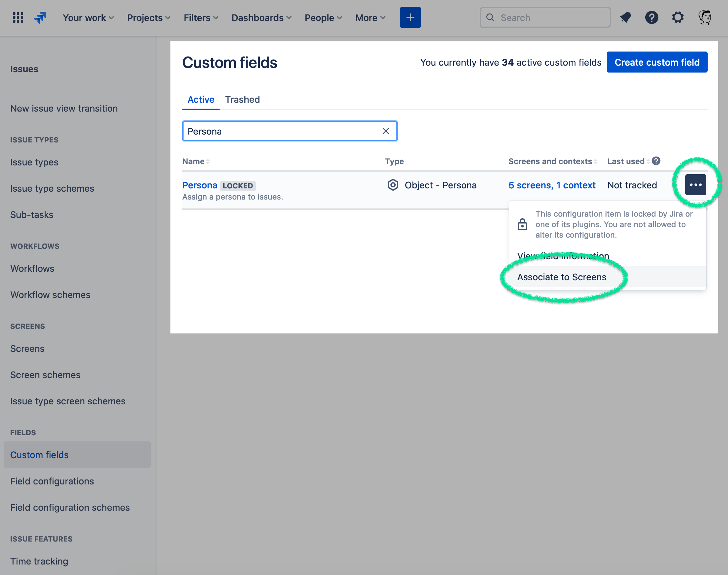
Task: Click the help question mark icon
Action: click(651, 17)
